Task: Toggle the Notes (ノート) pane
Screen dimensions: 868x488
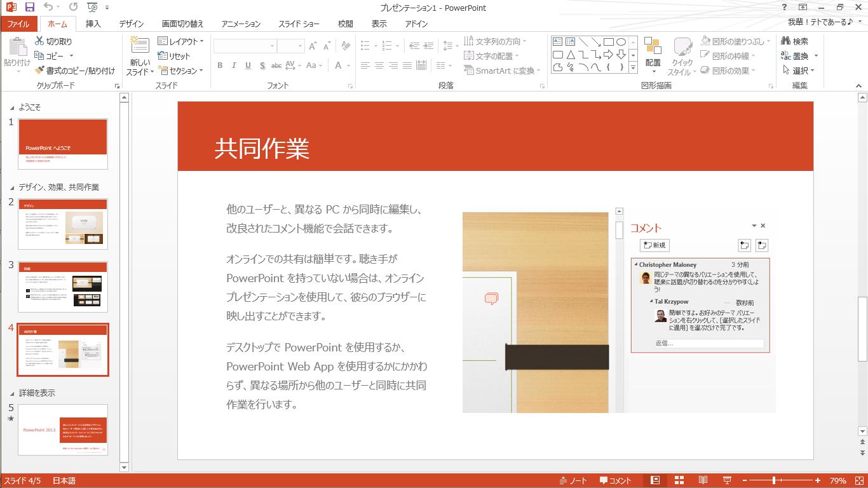Action: (x=573, y=480)
